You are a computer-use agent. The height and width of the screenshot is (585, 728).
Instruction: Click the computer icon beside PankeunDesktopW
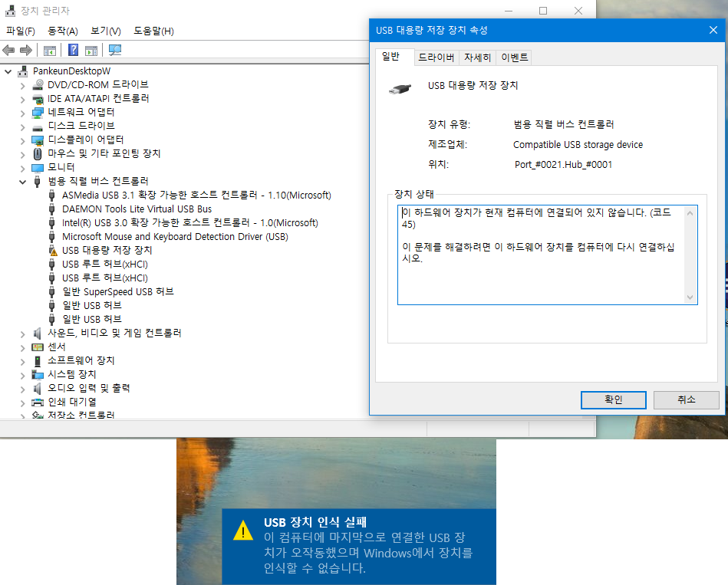click(23, 71)
